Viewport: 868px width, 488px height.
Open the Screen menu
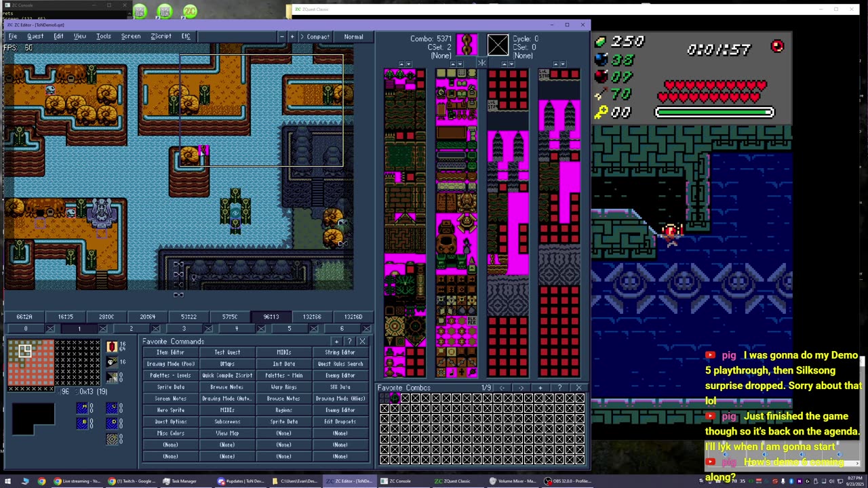131,37
